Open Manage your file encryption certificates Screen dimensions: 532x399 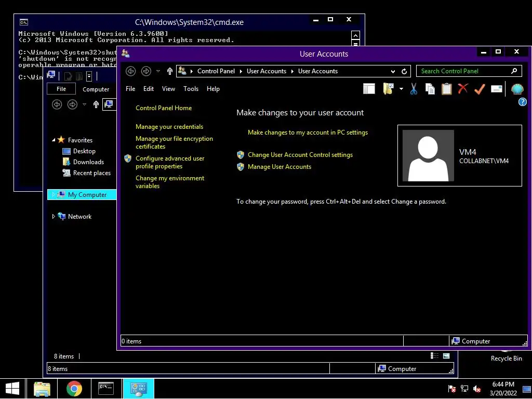point(174,142)
